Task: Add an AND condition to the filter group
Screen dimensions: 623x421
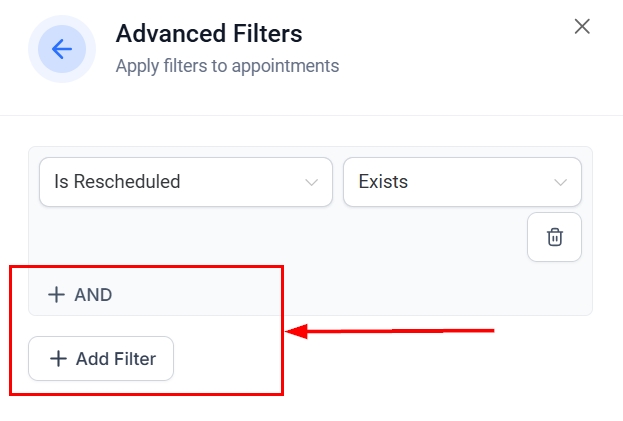Action: point(81,295)
